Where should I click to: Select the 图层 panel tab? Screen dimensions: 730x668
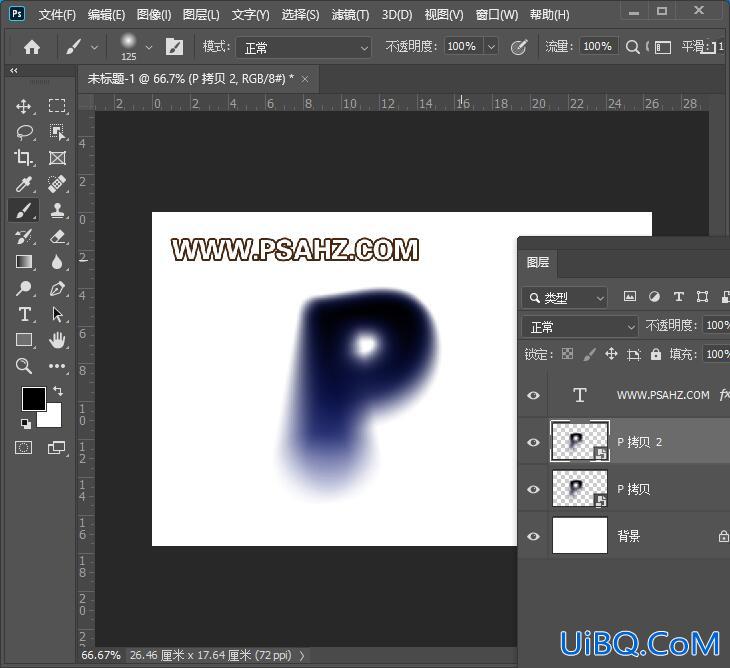538,263
